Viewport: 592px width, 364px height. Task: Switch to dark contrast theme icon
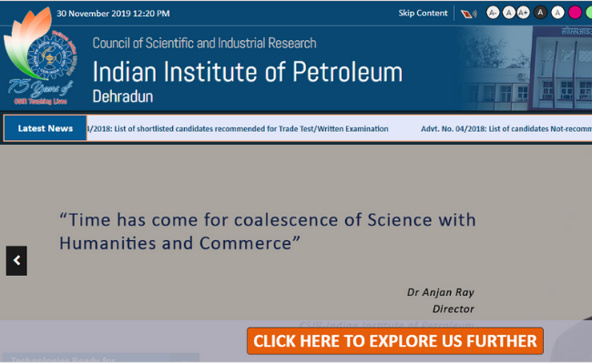[541, 13]
